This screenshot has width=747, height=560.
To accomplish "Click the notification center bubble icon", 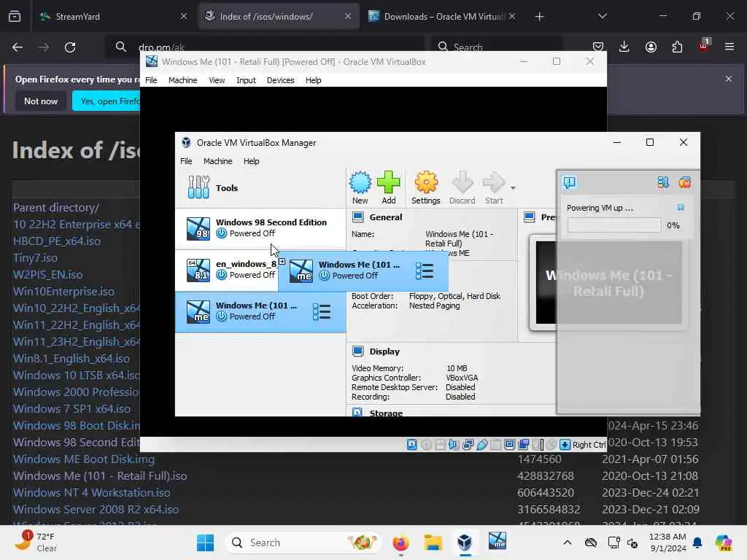I will [570, 182].
